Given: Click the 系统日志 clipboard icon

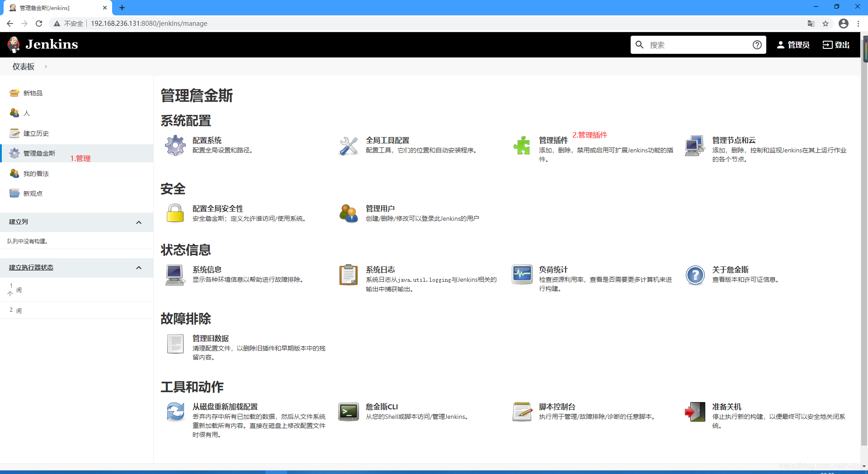Looking at the screenshot, I should [x=348, y=275].
